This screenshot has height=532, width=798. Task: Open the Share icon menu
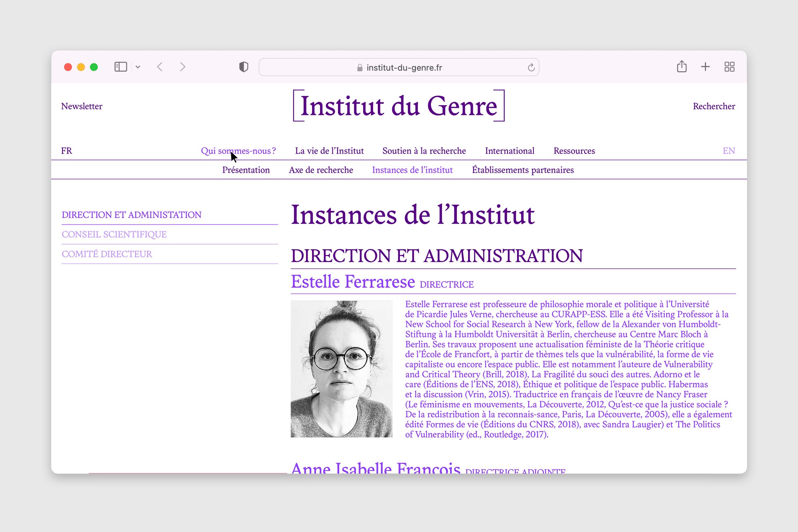(x=681, y=67)
